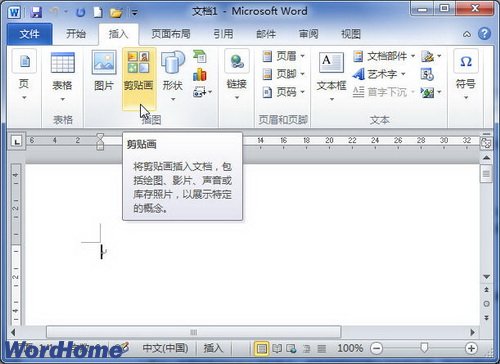Insert a chart icon

pos(200,75)
